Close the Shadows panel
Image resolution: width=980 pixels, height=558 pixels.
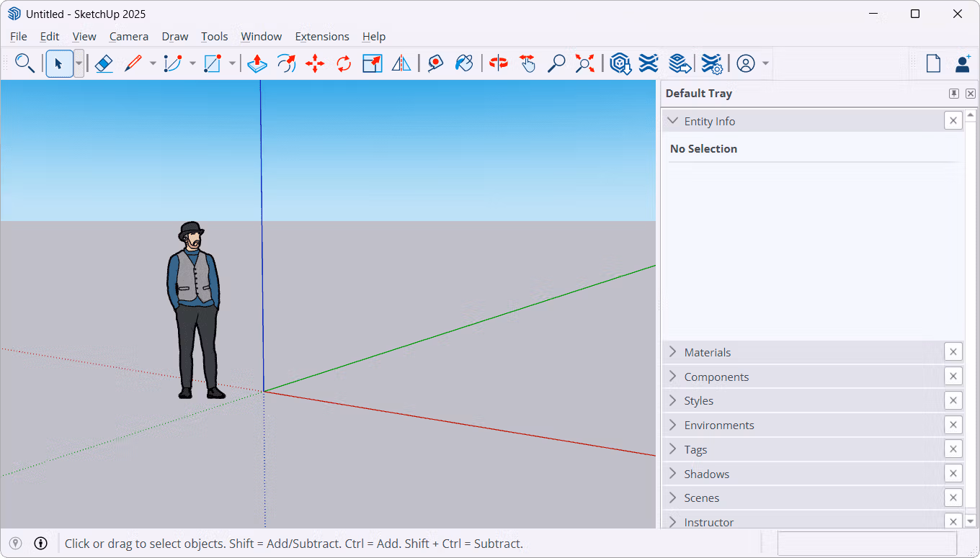tap(953, 474)
